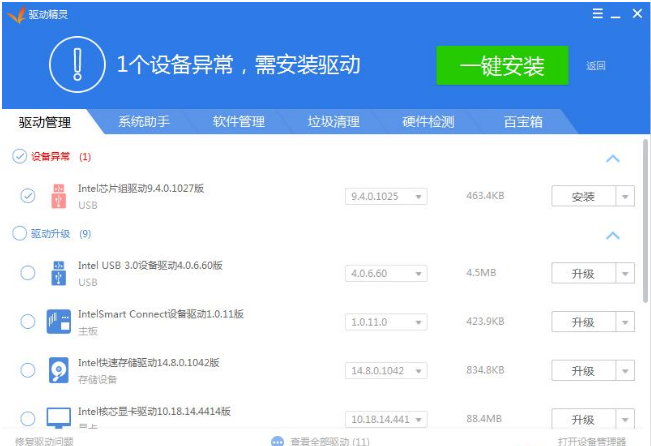Open the hamburger menu icon in title bar
This screenshot has height=446, width=651.
[598, 14]
